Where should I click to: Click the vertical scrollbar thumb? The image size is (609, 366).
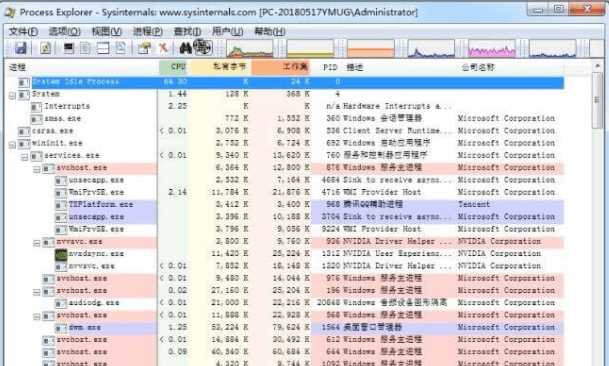[x=597, y=100]
